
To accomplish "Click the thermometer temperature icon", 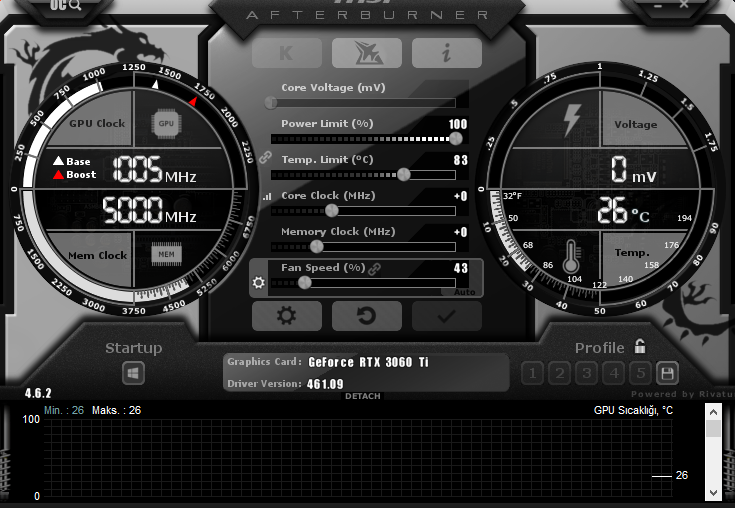I will [571, 257].
